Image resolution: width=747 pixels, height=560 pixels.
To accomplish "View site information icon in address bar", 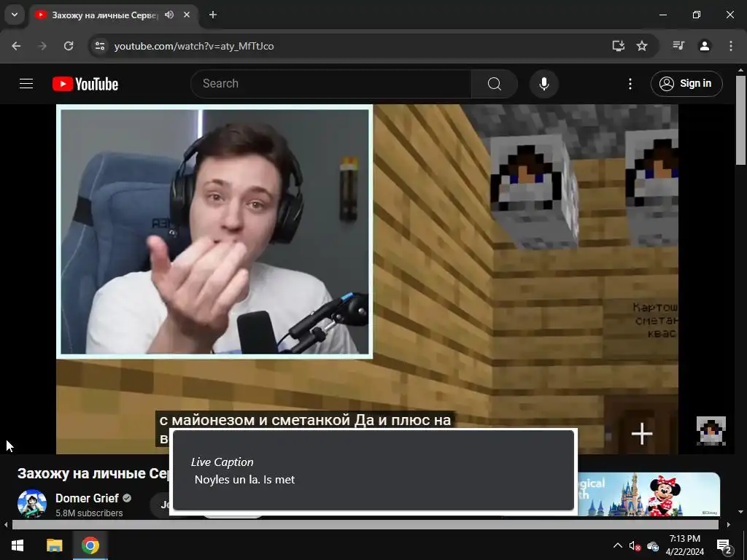I will click(x=99, y=46).
